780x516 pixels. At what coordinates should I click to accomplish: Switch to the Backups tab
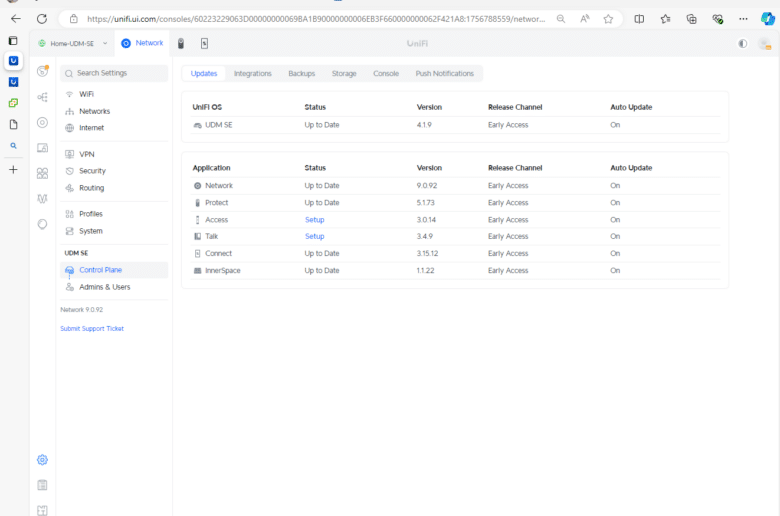tap(301, 73)
